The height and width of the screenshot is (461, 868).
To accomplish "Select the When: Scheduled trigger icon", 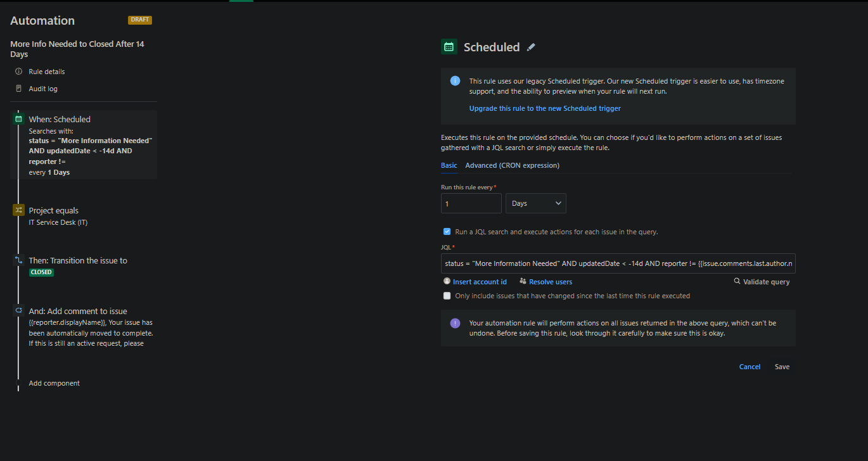I will click(x=18, y=119).
